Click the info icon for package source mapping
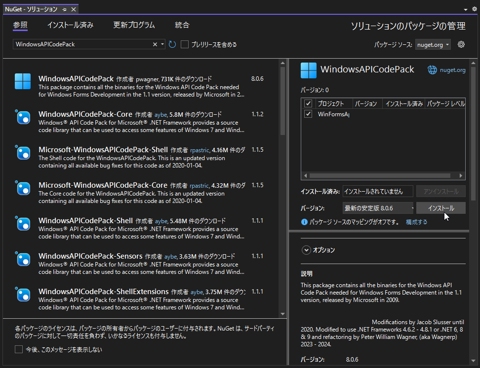The height and width of the screenshot is (368, 480). point(304,222)
